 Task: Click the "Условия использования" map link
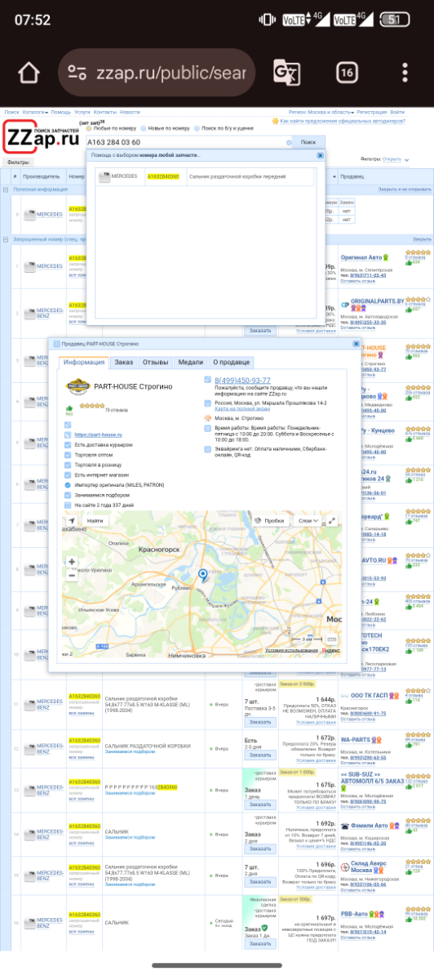tap(291, 650)
